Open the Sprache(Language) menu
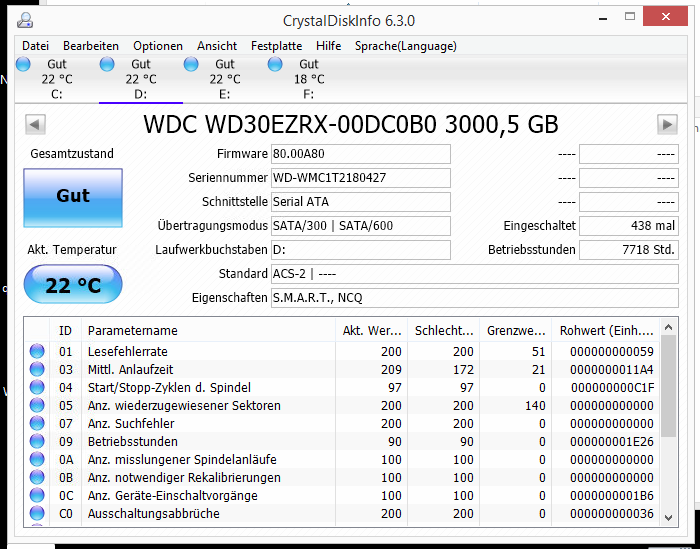 [x=405, y=46]
